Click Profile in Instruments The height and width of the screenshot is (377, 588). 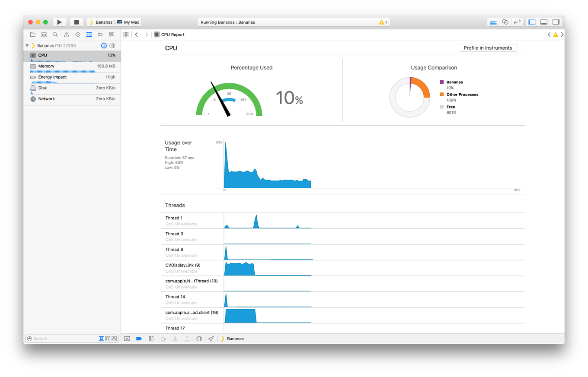tap(488, 48)
